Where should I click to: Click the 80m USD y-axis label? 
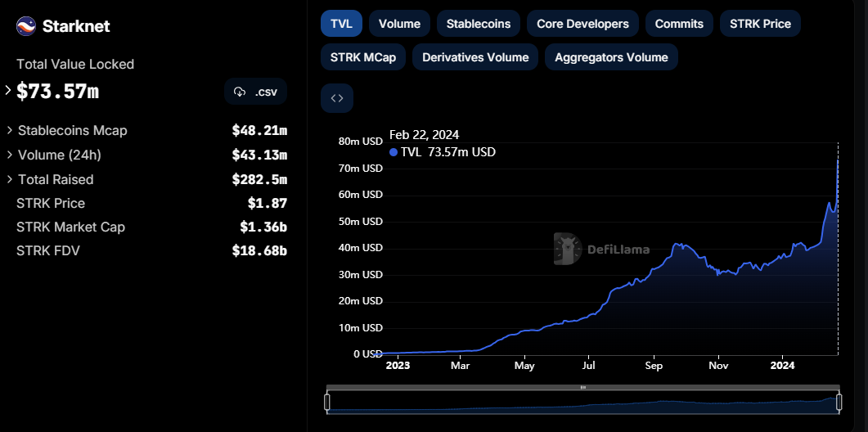click(x=361, y=142)
